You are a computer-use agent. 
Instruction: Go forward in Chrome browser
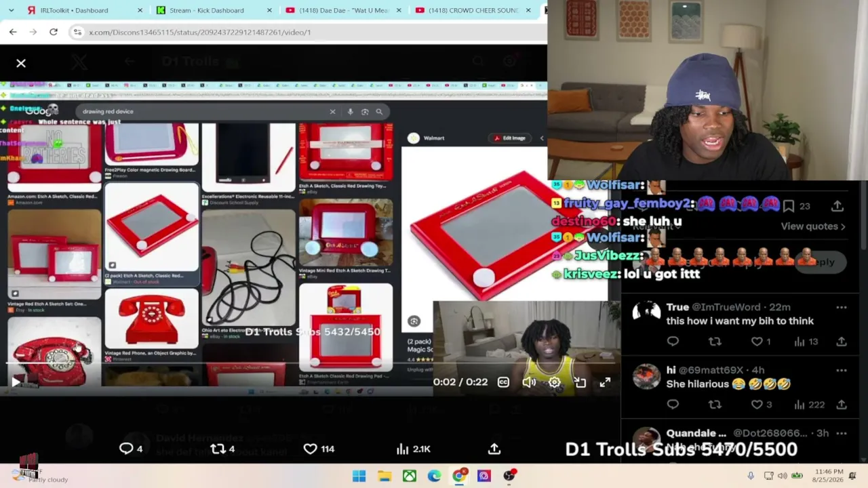[33, 32]
